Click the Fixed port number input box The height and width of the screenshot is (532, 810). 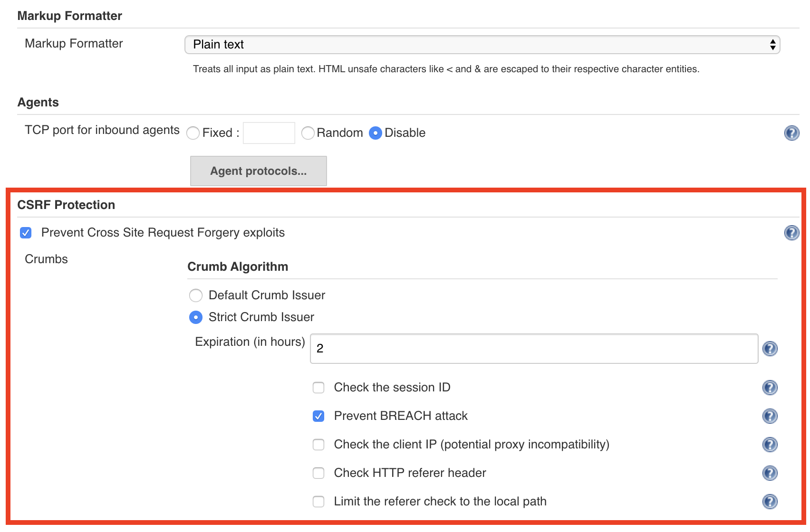point(269,133)
